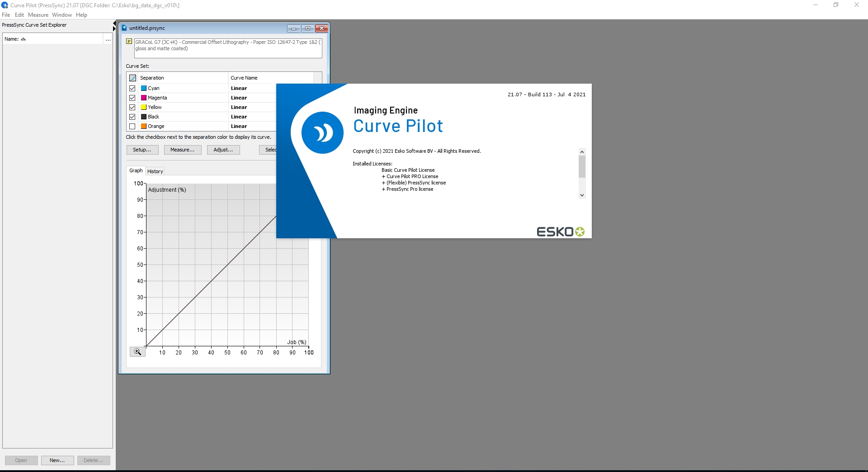
Task: Click the Setup... button
Action: click(142, 150)
